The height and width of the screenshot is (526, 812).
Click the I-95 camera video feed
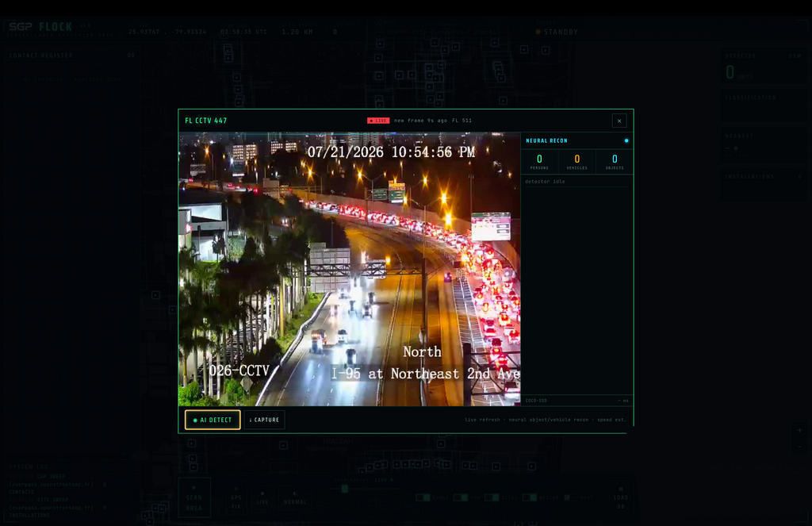pyautogui.click(x=350, y=269)
